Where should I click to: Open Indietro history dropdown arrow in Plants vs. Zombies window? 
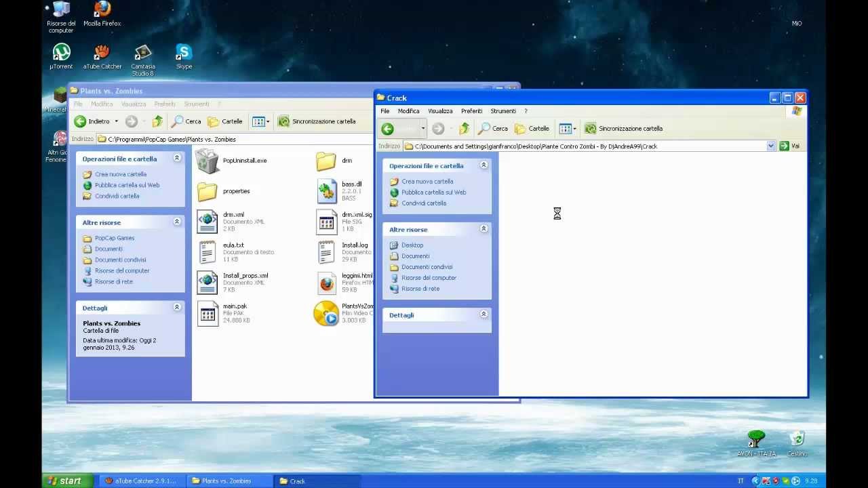(x=116, y=121)
